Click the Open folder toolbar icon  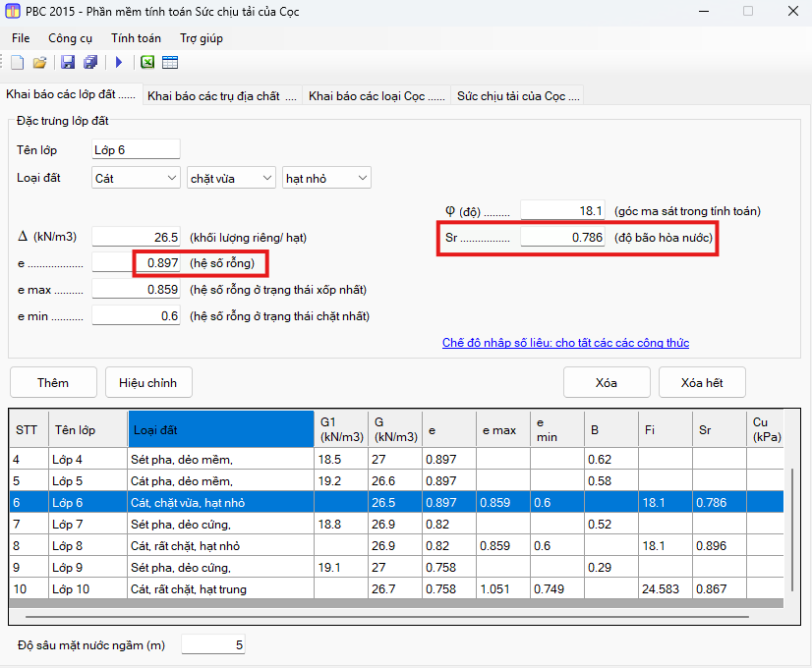point(40,63)
